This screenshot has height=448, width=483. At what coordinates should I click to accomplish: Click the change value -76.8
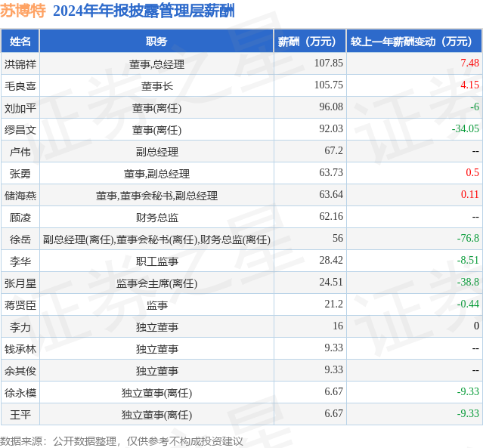tap(468, 238)
